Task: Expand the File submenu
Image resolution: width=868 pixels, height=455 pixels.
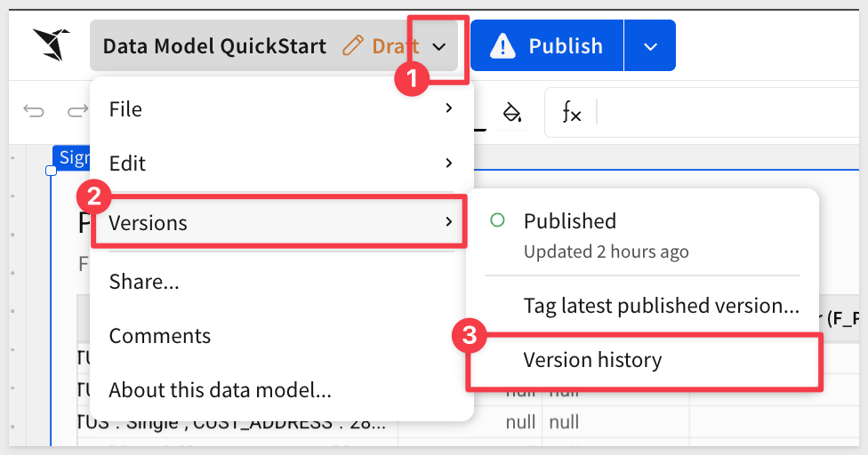Action: click(x=281, y=109)
